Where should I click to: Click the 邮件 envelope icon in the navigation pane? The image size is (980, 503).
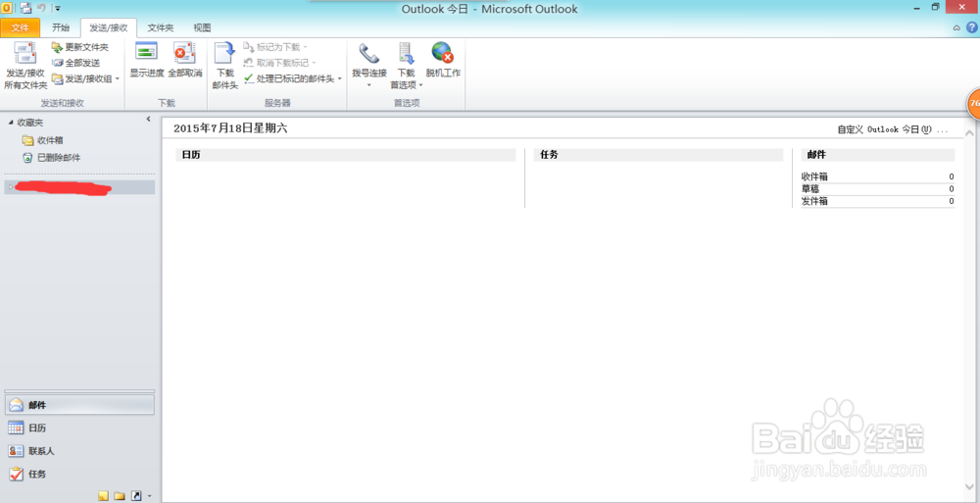click(17, 405)
